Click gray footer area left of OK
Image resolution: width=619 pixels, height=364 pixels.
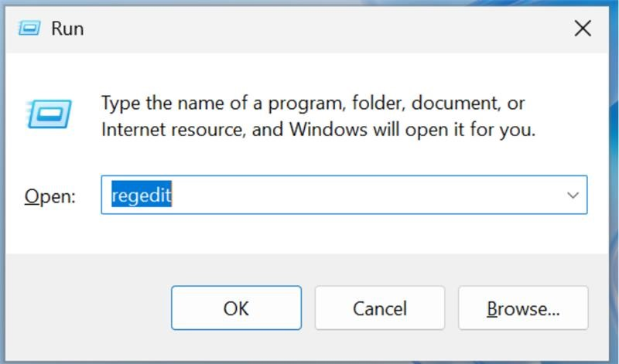click(x=87, y=308)
